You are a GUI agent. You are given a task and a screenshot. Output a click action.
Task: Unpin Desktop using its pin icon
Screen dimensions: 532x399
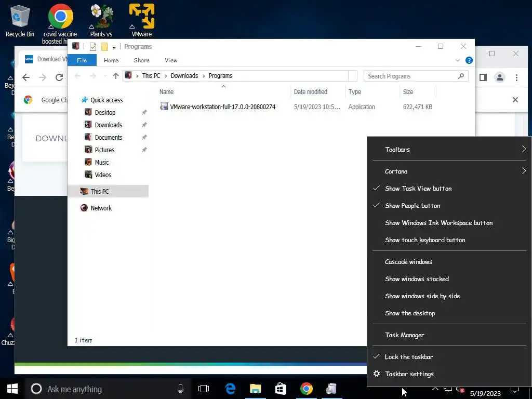[x=144, y=112]
